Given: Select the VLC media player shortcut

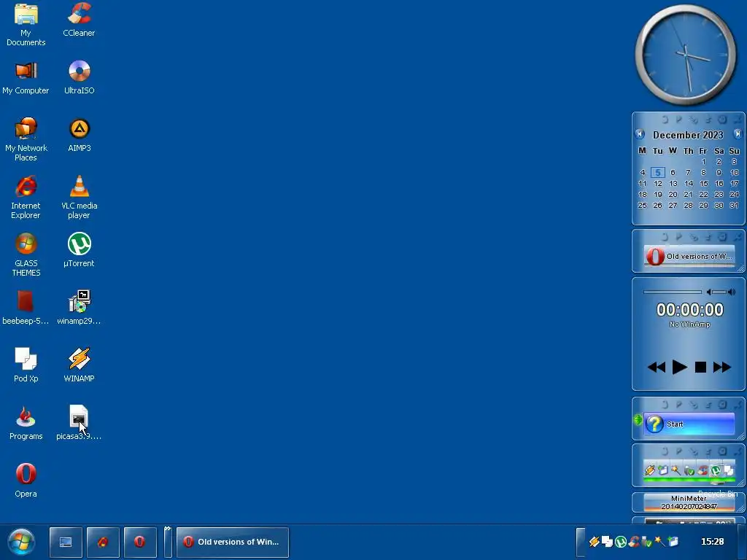Looking at the screenshot, I should coord(79,197).
